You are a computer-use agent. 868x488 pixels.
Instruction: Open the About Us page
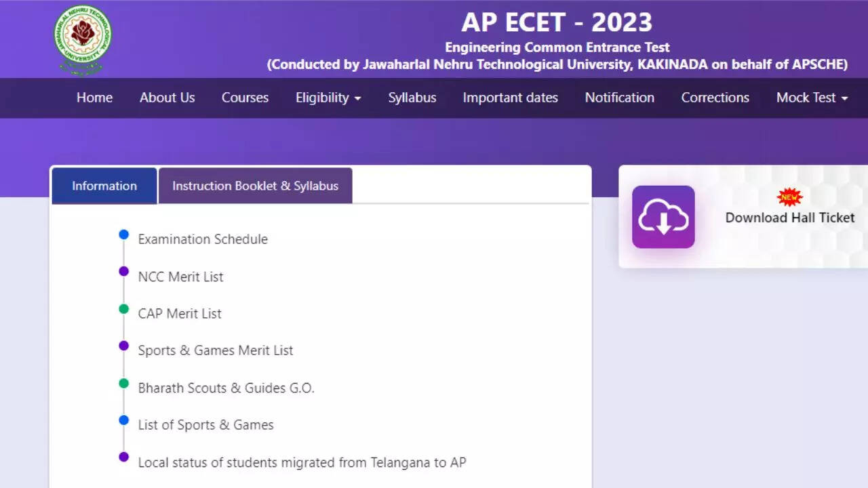click(x=167, y=98)
